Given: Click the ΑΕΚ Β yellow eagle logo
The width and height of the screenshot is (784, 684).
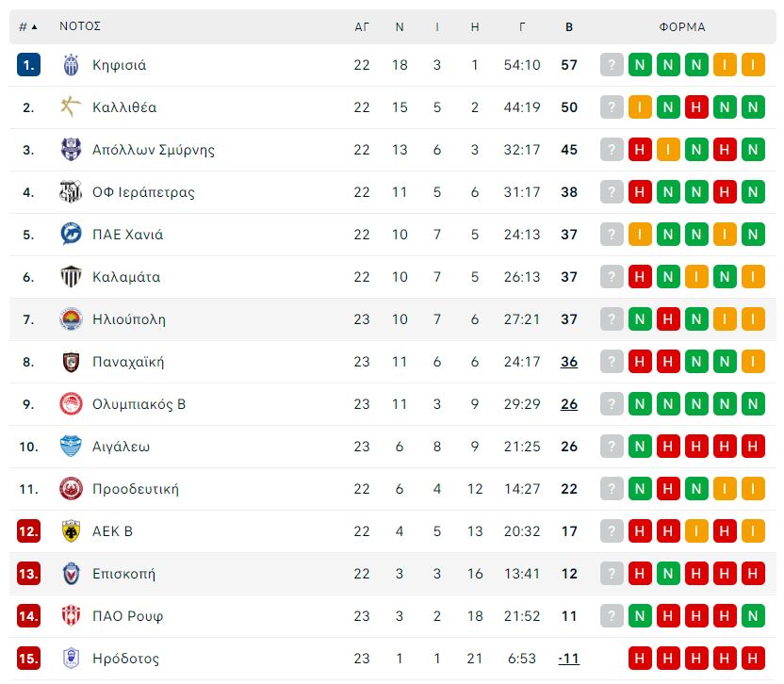Looking at the screenshot, I should click(x=71, y=531).
